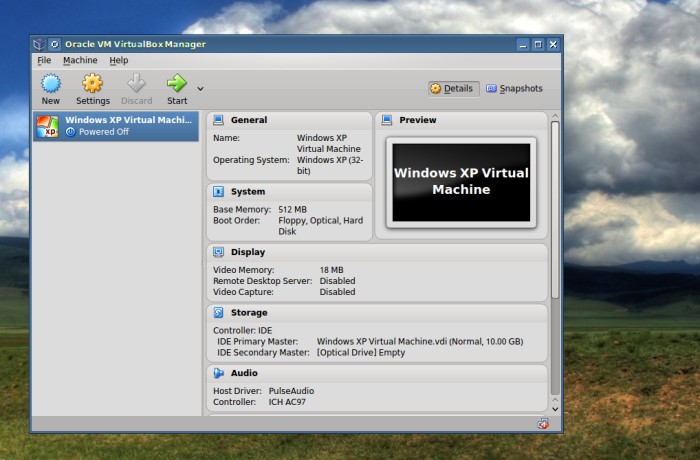
Task: Click the details pane vertical scrollbar
Action: 555,210
